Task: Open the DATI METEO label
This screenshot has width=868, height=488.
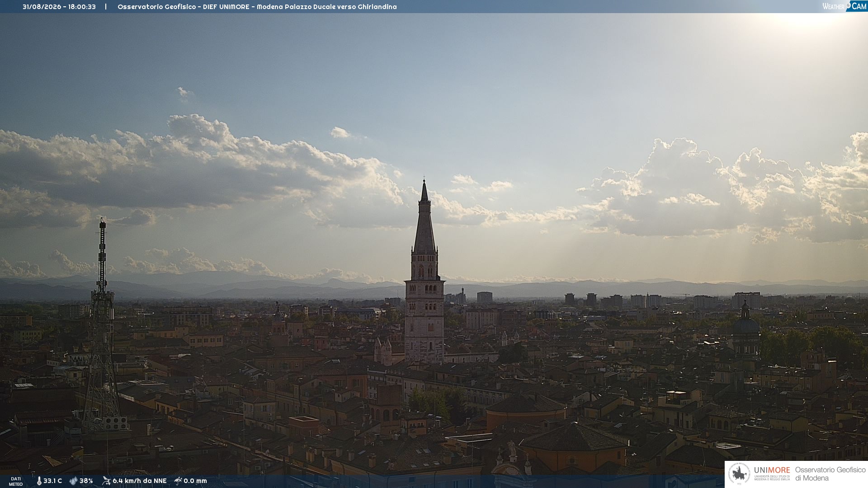Action: click(16, 481)
